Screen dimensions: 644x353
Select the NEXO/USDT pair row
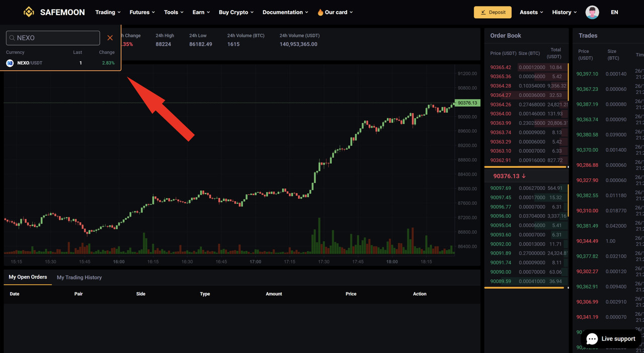[x=60, y=63]
